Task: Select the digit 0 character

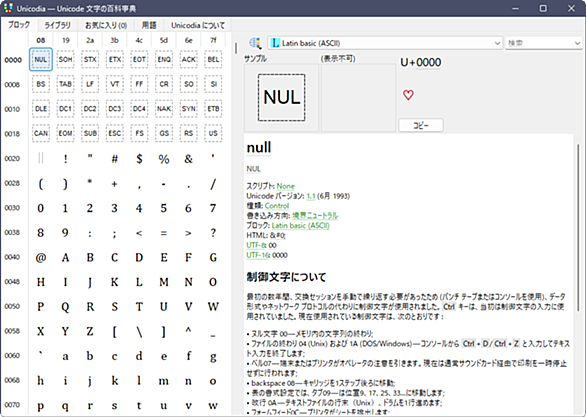Action: [41, 208]
